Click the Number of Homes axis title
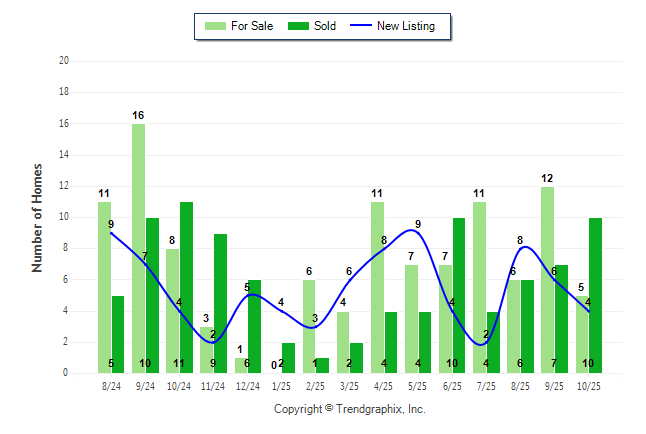The width and height of the screenshot is (646, 434). click(37, 217)
